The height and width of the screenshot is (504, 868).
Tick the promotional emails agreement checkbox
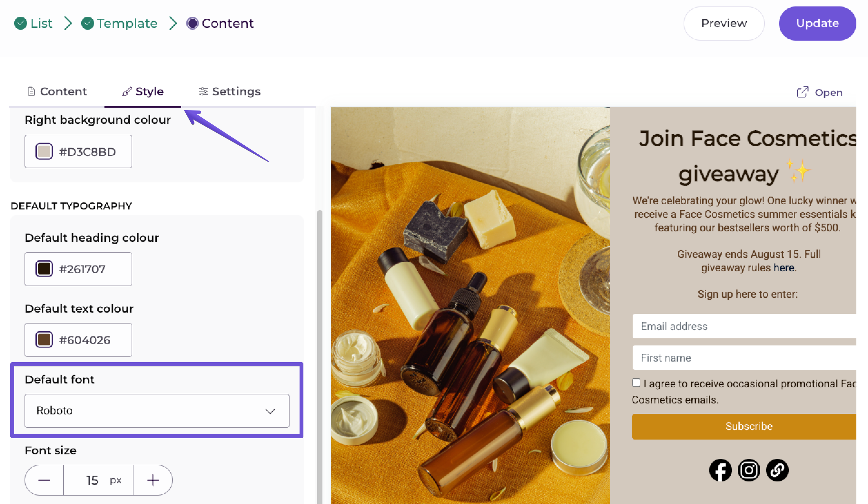[x=636, y=383]
